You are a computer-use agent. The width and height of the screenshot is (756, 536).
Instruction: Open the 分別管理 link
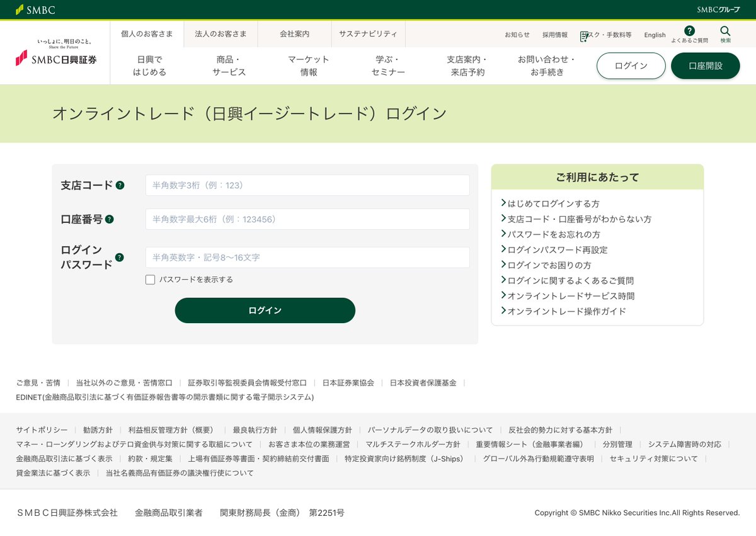[617, 444]
